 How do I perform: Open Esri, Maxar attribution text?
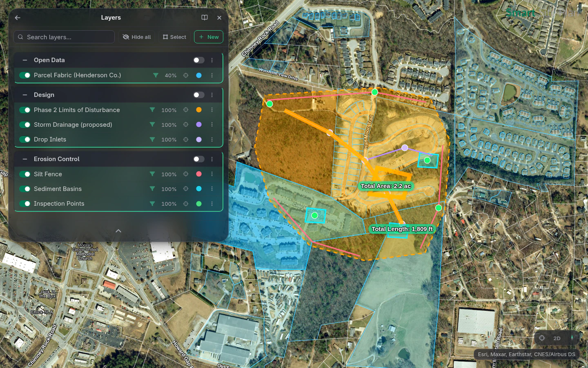pyautogui.click(x=527, y=355)
